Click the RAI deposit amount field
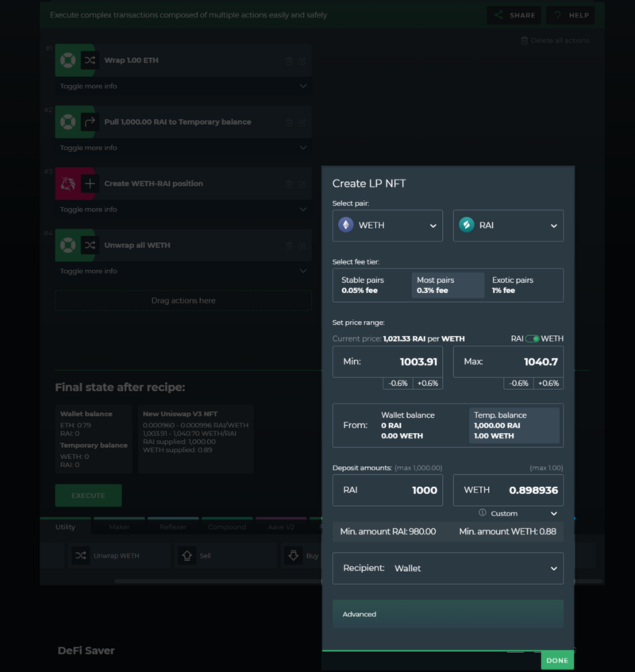 point(387,490)
